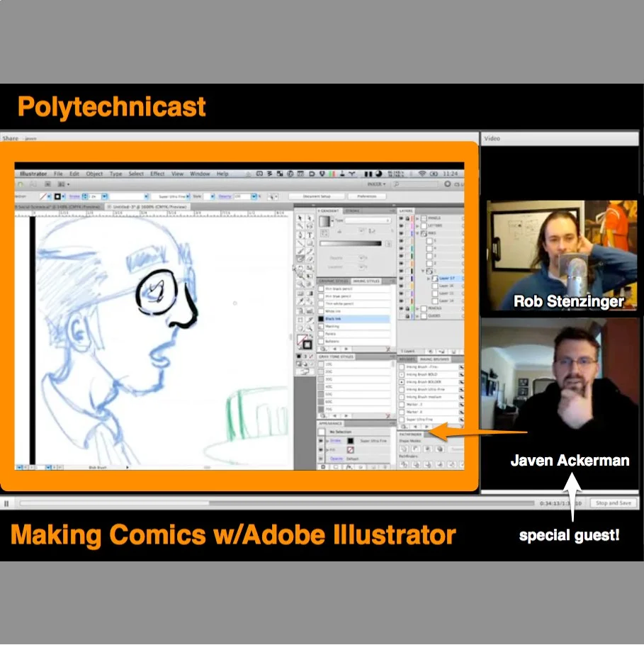Switch to the Stroke panel tab

click(x=352, y=211)
